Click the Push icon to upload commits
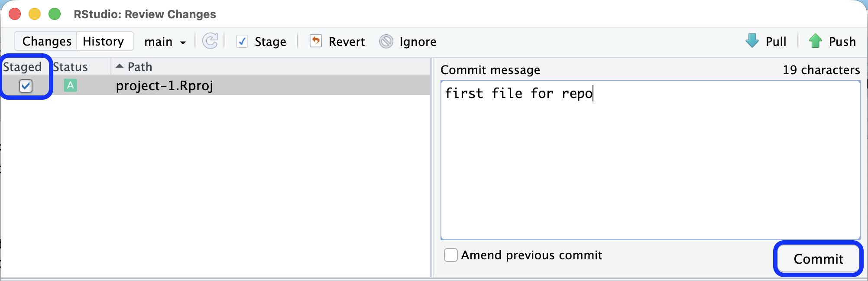This screenshot has width=868, height=281. pos(816,41)
